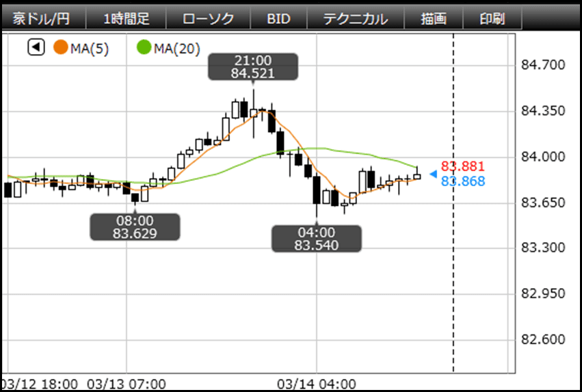Click the red 83.881 current price
This screenshot has width=582, height=392.
pyautogui.click(x=463, y=166)
